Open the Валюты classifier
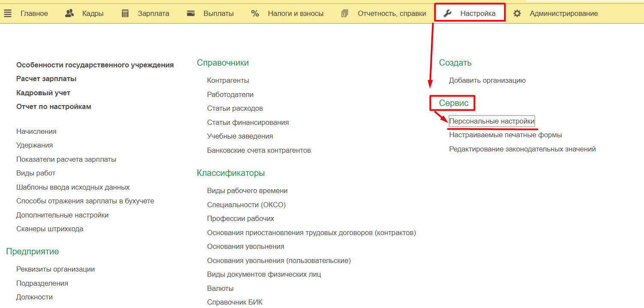Screen dimensions: 644x308 pyautogui.click(x=220, y=288)
